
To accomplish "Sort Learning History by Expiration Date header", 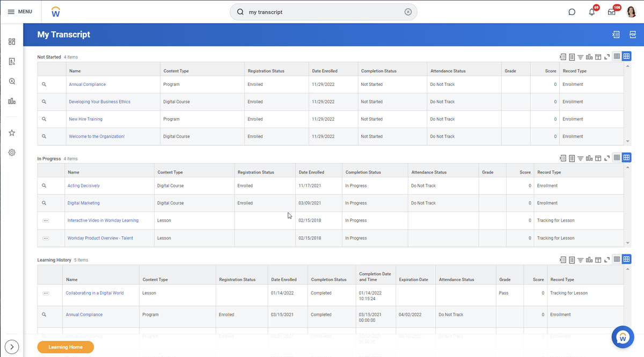I will click(413, 280).
